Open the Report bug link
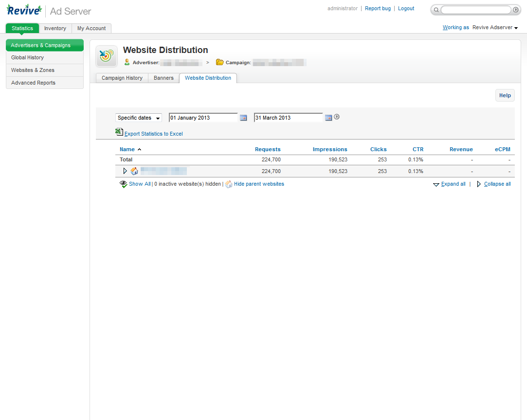527x420 pixels. pos(378,8)
